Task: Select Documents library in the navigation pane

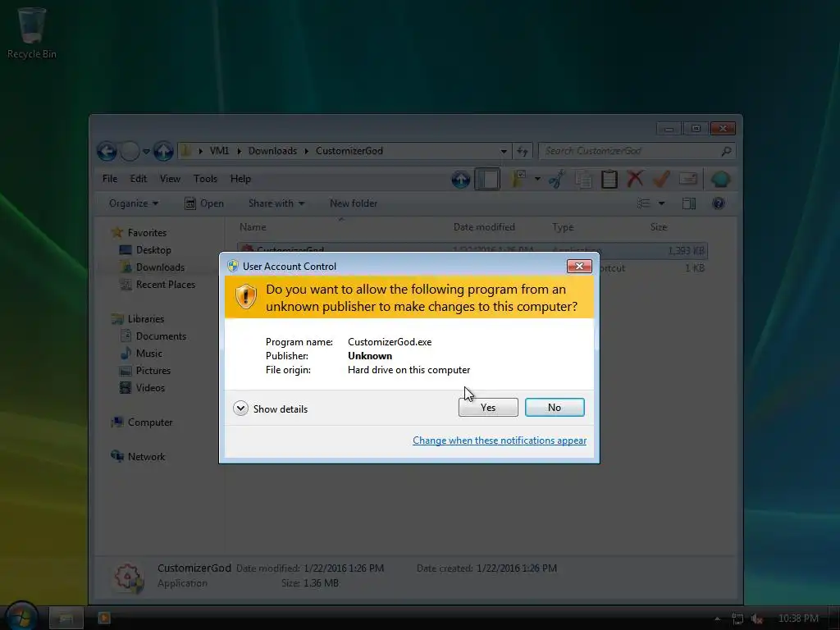Action: pyautogui.click(x=153, y=336)
